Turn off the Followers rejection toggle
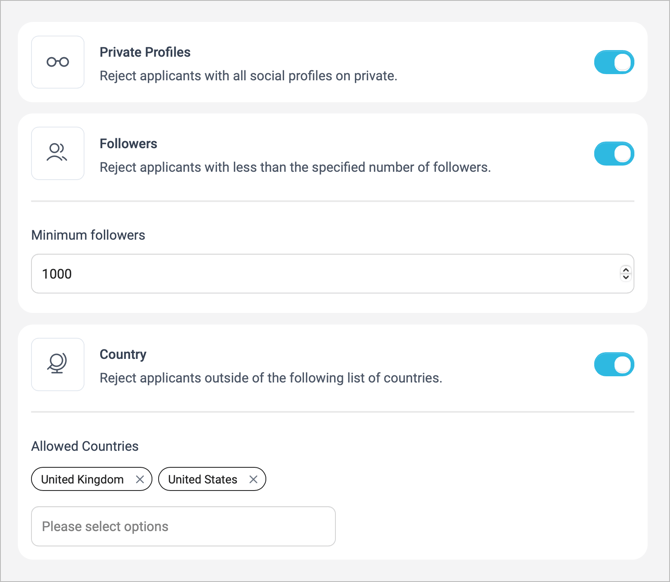The image size is (670, 582). (x=614, y=153)
